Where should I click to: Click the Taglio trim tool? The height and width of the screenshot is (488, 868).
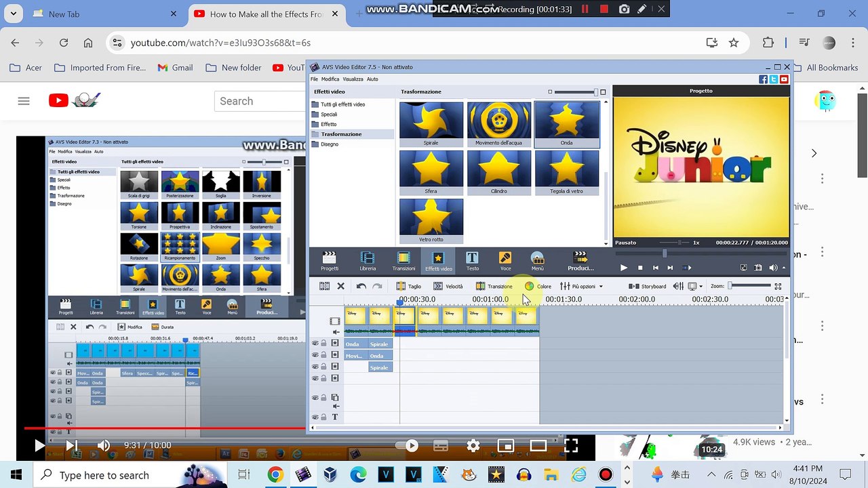409,286
